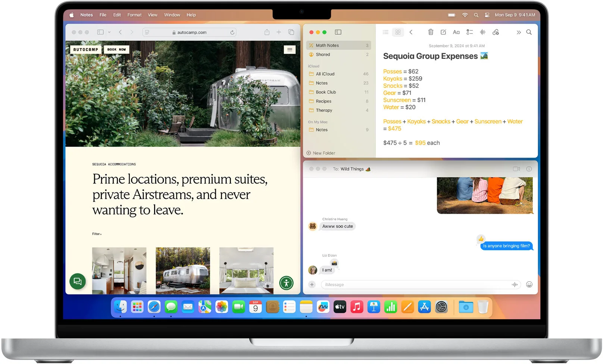Click the Sequoia Group Expenses title
This screenshot has height=364, width=603.
[x=430, y=56]
